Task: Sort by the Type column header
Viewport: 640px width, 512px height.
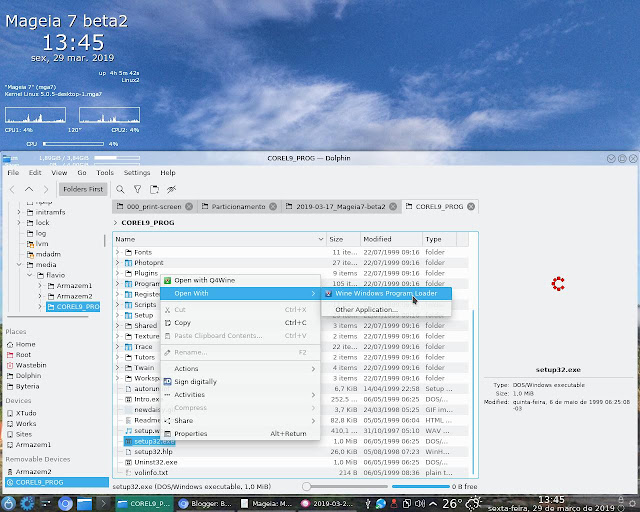Action: pyautogui.click(x=440, y=239)
